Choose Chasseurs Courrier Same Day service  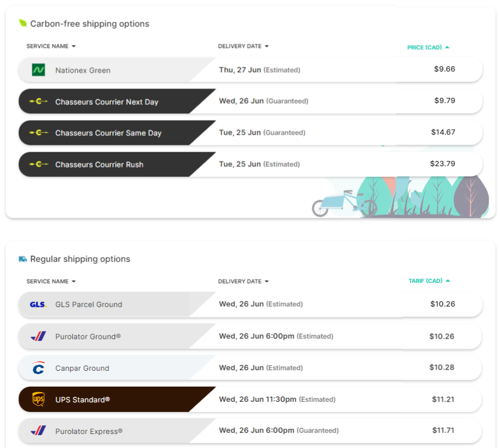[250, 132]
